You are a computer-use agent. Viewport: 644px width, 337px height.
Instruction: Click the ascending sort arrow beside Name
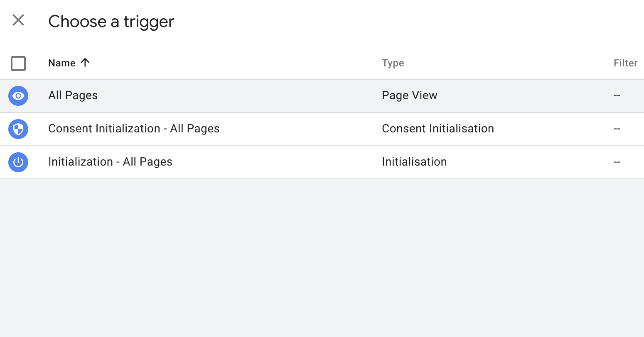click(85, 63)
